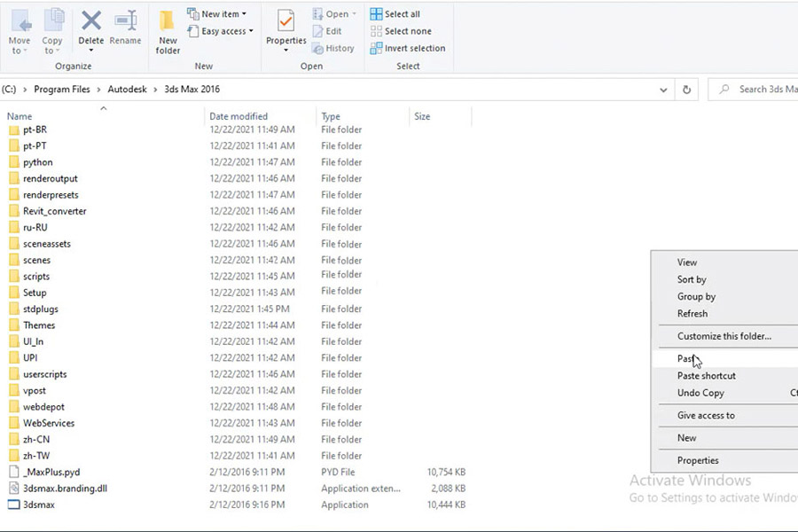Image resolution: width=798 pixels, height=532 pixels.
Task: Select the python folder icon
Action: 14,162
